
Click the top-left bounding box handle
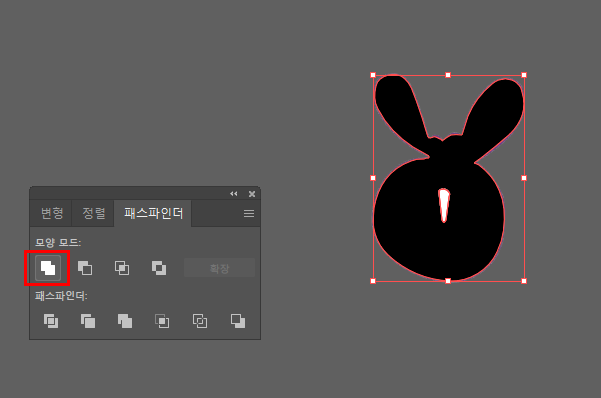(x=373, y=75)
